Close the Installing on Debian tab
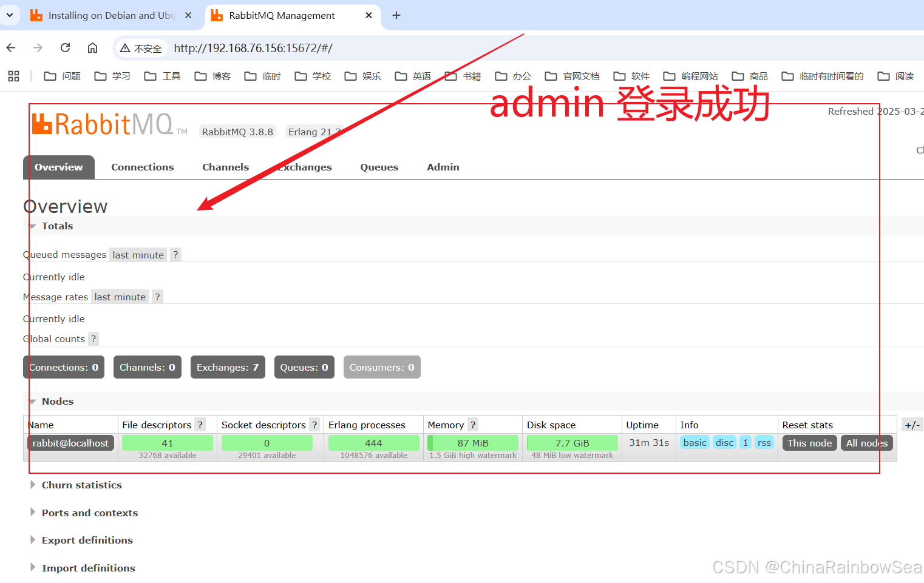Image resolution: width=924 pixels, height=583 pixels. click(188, 15)
